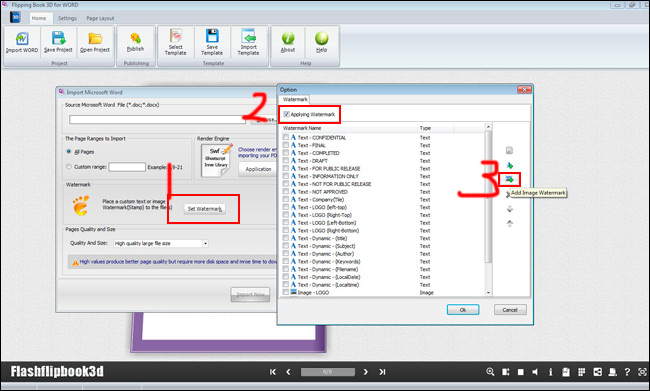
Task: Click the speaker sound icon in the bottom toolbar
Action: 535,372
